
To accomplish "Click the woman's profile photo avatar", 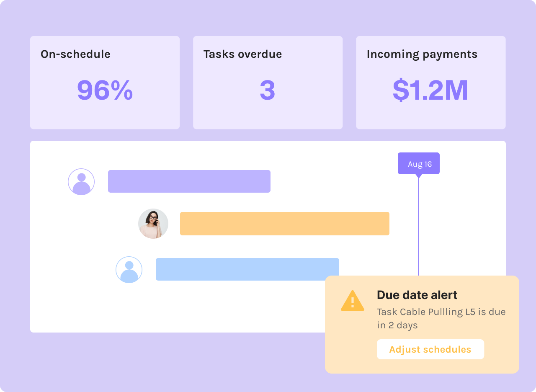I will click(153, 224).
